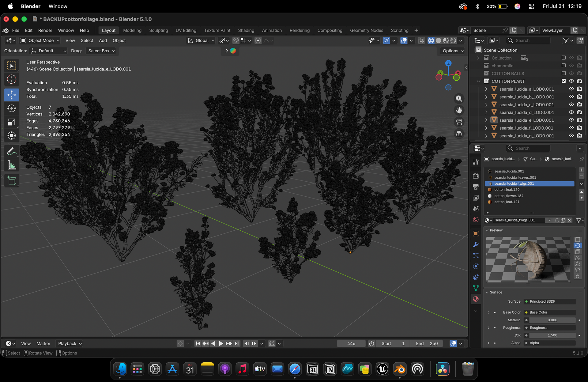588x382 pixels.
Task: Select the Cursor tool in toolbar
Action: coord(12,79)
